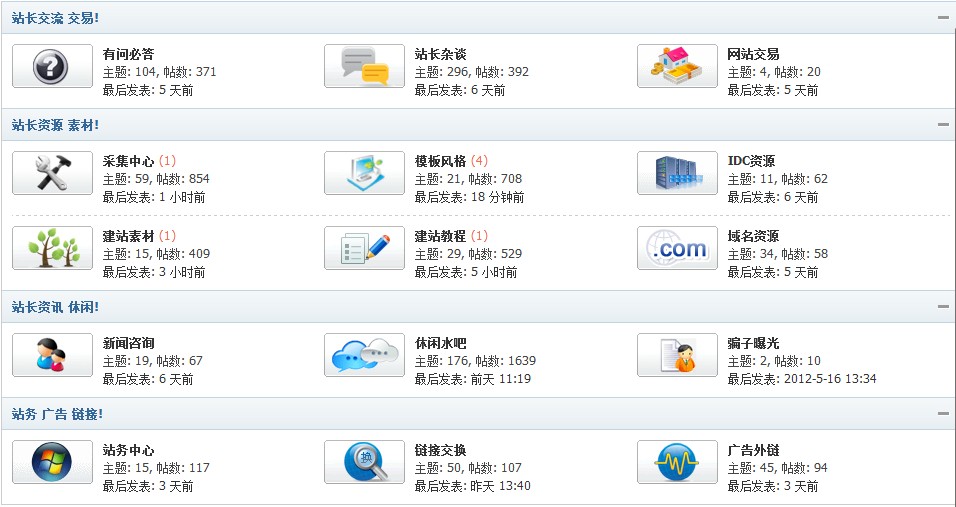Collapse the 站长资源 素材 section
Image resolution: width=956 pixels, height=507 pixels.
click(942, 125)
